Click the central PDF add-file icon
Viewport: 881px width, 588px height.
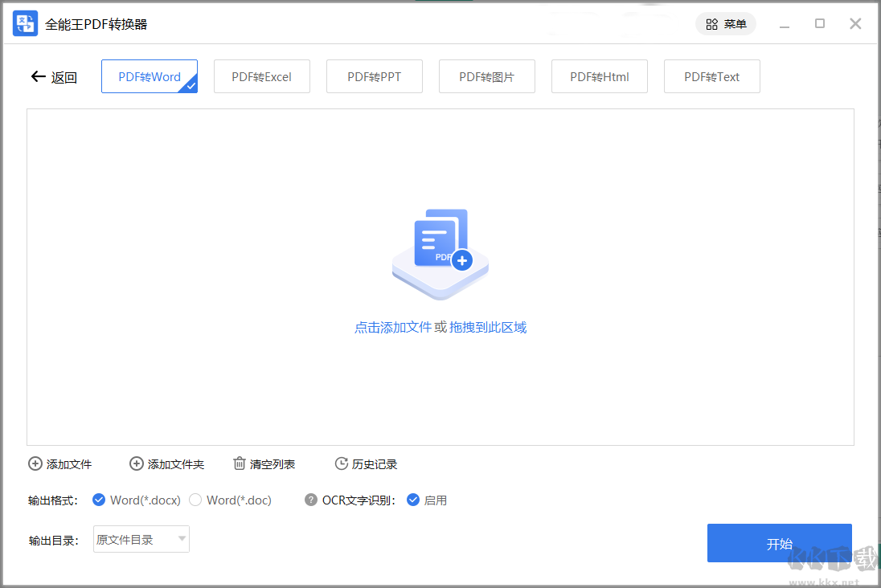440,252
